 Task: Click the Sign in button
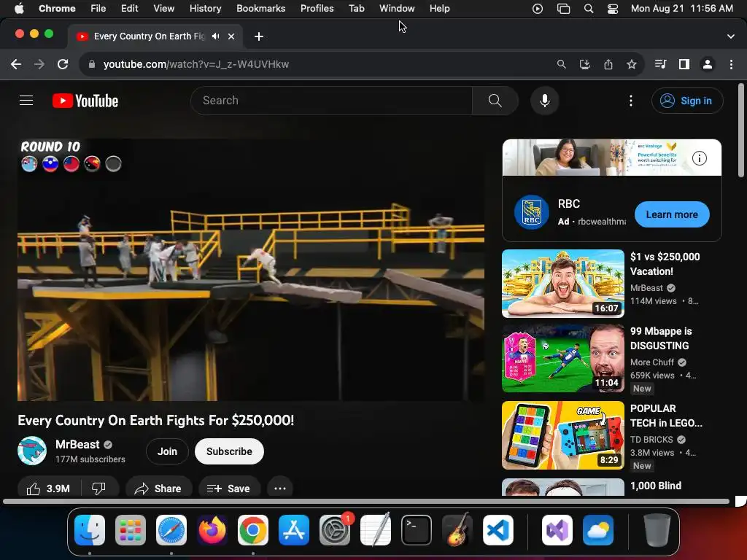tap(687, 101)
